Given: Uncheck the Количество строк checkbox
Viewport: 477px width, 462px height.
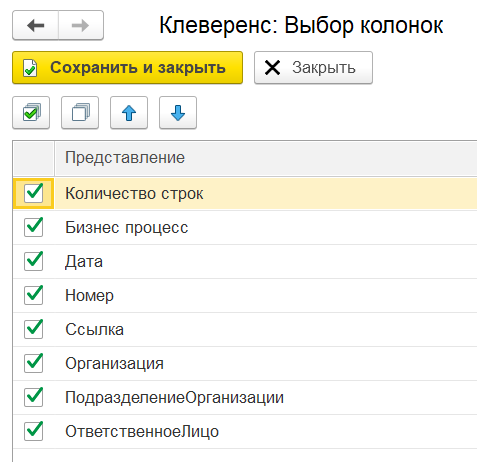Looking at the screenshot, I should (34, 193).
